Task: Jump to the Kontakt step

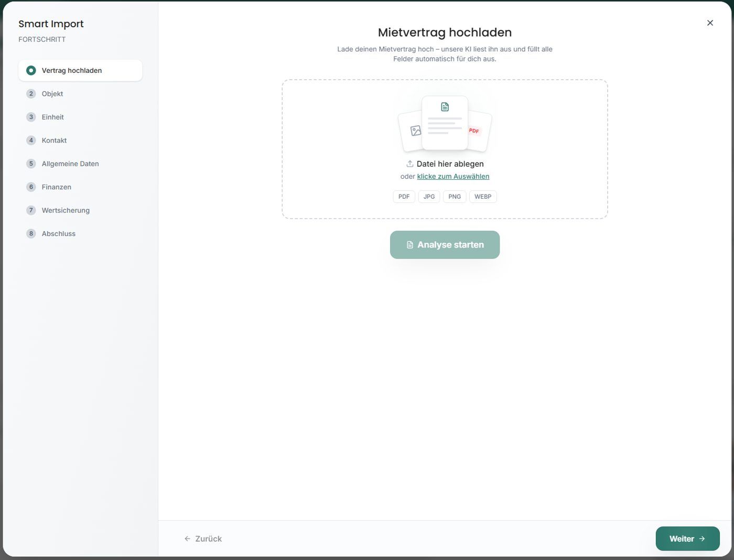Action: (80, 141)
